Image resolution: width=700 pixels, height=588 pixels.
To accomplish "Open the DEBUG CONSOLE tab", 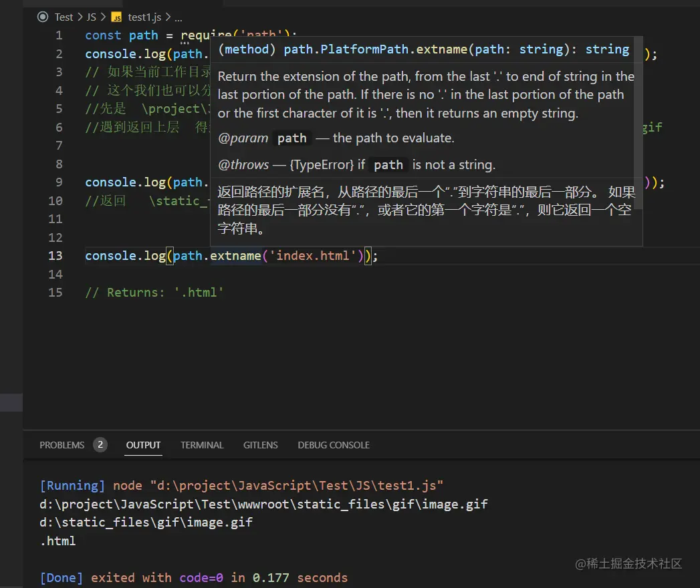I will (x=334, y=445).
